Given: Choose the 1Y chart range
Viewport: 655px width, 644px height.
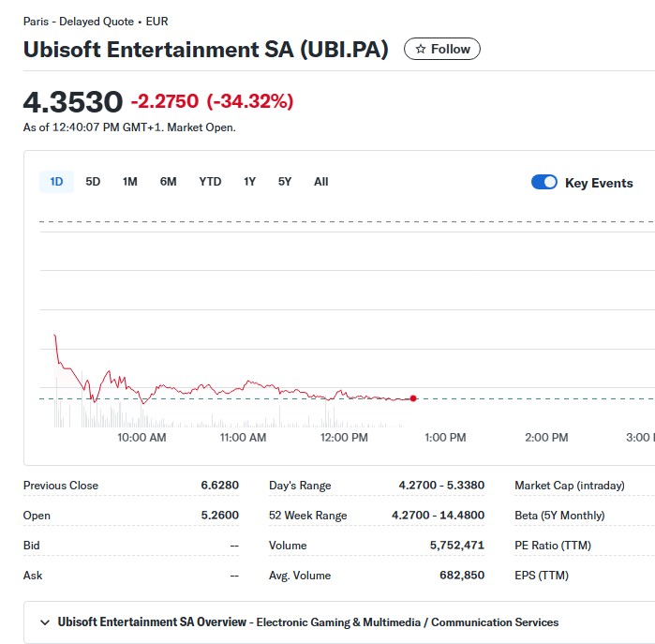Looking at the screenshot, I should (x=249, y=182).
